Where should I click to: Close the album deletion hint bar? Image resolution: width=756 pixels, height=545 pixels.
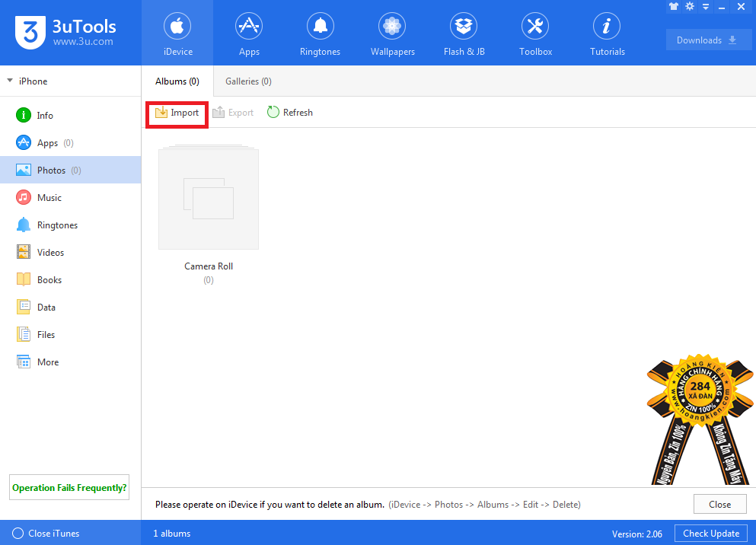click(x=720, y=505)
